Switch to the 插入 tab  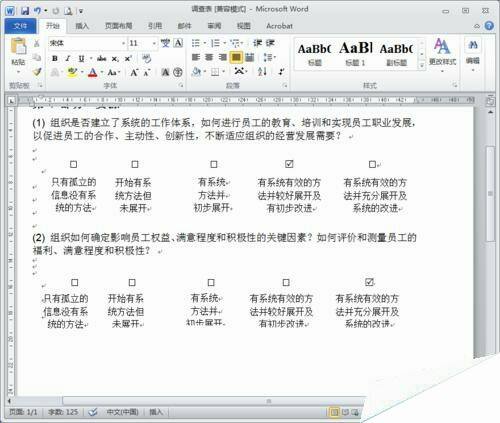(82, 26)
